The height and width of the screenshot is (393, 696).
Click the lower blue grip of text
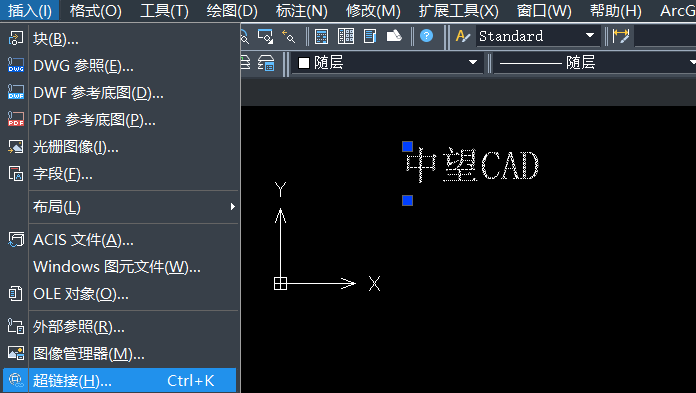pos(407,201)
